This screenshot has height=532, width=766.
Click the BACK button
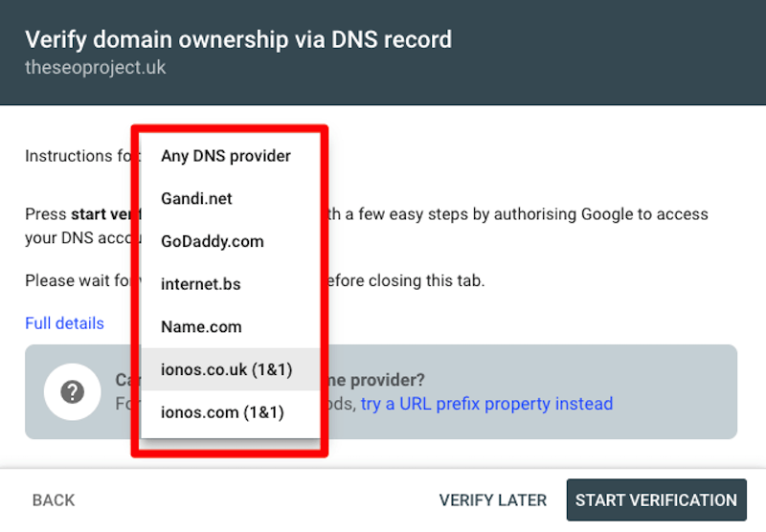[54, 500]
